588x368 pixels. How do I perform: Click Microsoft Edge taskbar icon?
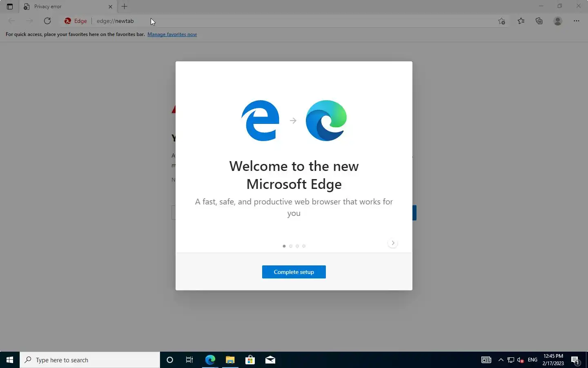[x=210, y=360]
